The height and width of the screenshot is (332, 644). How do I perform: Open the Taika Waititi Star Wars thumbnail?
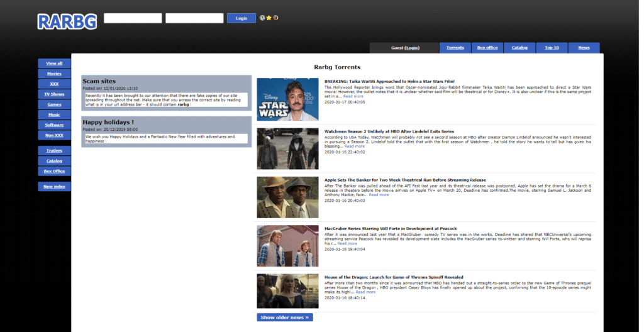click(287, 99)
